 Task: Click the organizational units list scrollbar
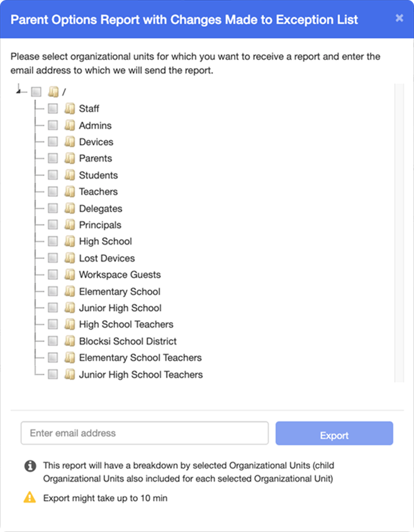coord(399,233)
